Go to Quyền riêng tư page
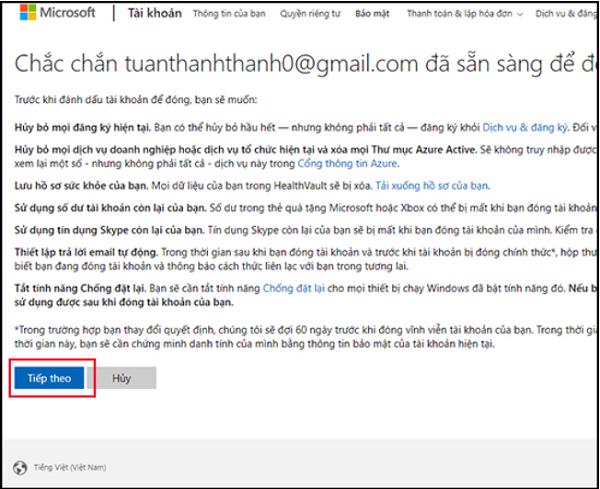 309,15
